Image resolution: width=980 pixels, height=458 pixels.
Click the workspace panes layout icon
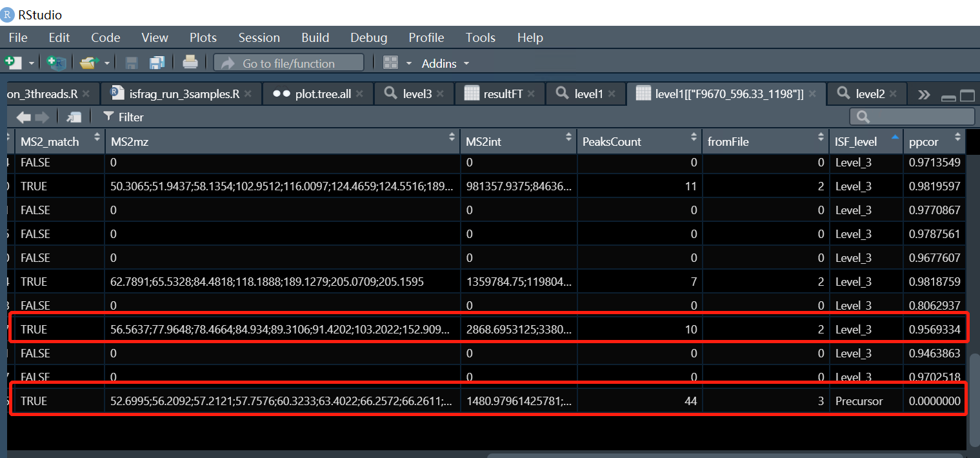tap(390, 62)
